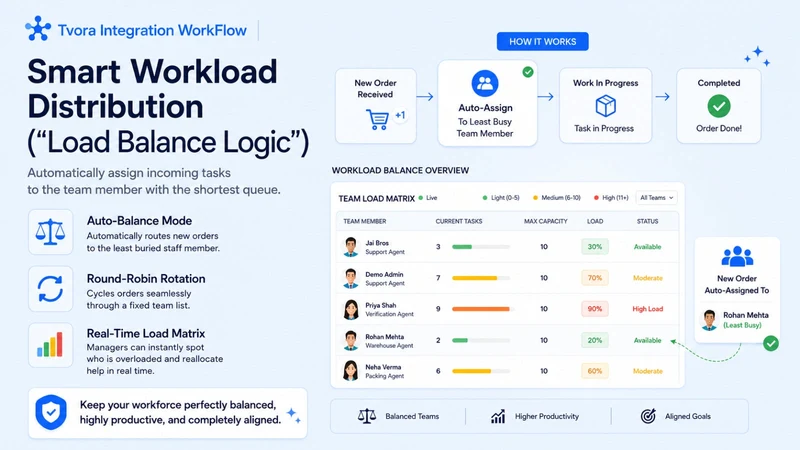Click Priya Shah's Verification Agent role text
The height and width of the screenshot is (450, 800).
pos(389,314)
